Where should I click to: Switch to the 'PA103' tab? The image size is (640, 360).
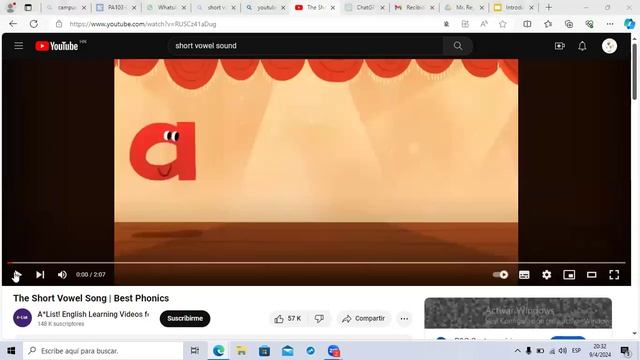coord(116,7)
